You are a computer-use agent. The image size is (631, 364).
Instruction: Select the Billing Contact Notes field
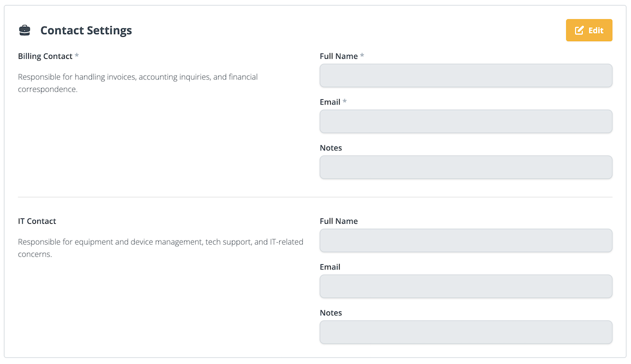tap(465, 167)
